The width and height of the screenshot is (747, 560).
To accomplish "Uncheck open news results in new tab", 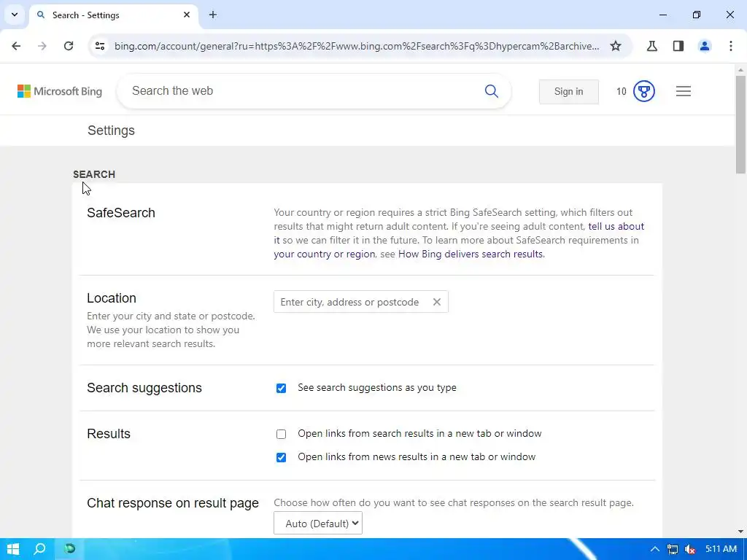I will (281, 457).
